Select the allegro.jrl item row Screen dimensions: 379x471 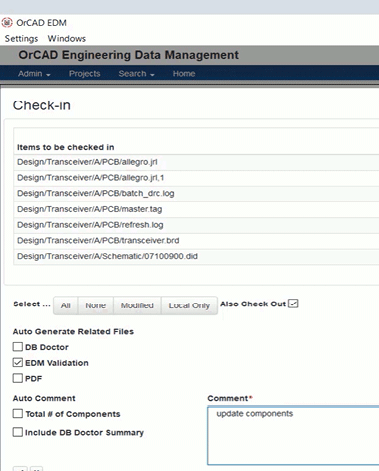coord(196,162)
